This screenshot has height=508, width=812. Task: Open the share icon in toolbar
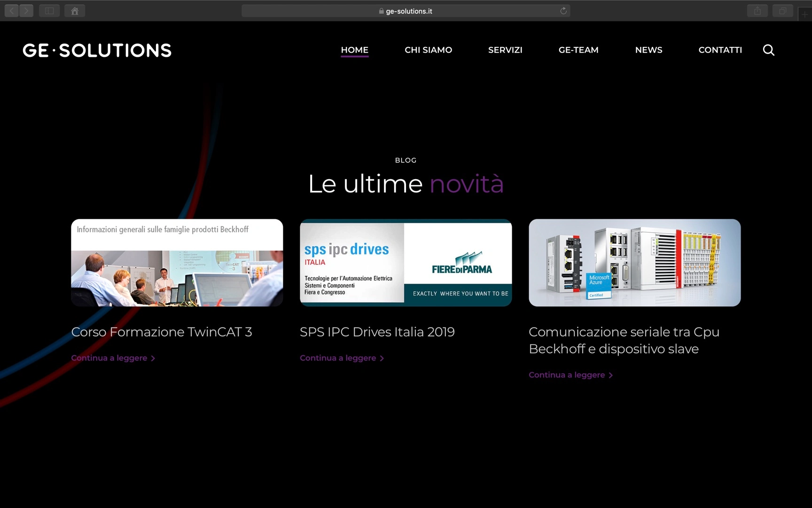[x=757, y=11]
